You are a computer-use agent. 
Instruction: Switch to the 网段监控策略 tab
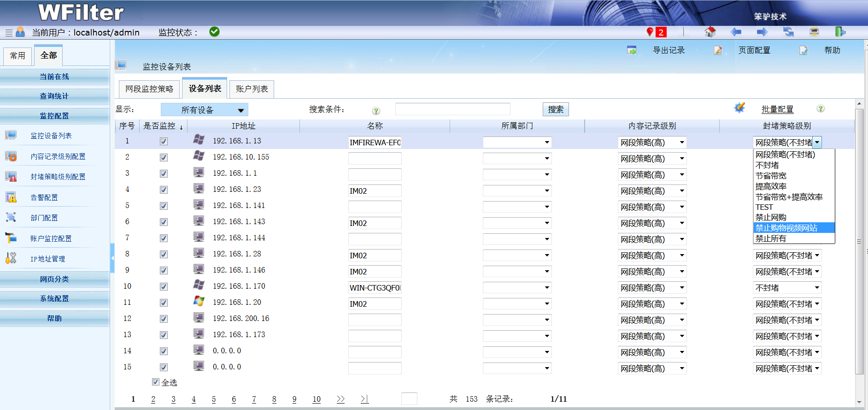[x=149, y=89]
